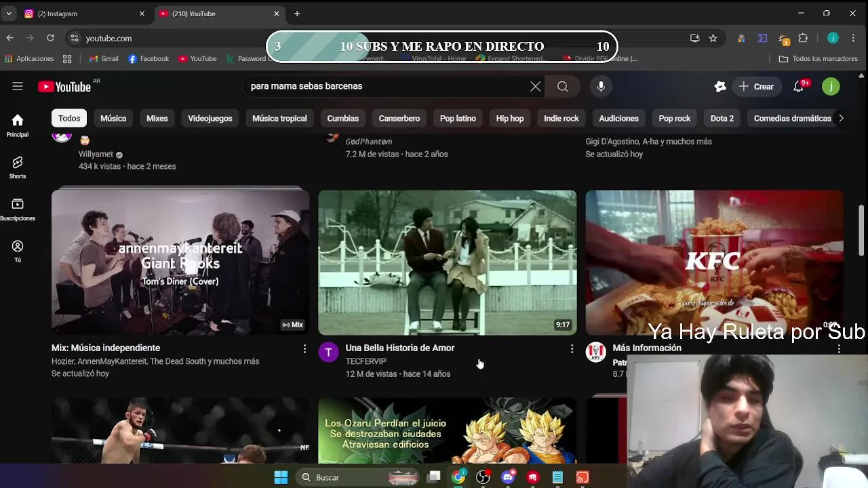Open the TECFERVIP channel name
This screenshot has width=868, height=488.
pos(366,361)
